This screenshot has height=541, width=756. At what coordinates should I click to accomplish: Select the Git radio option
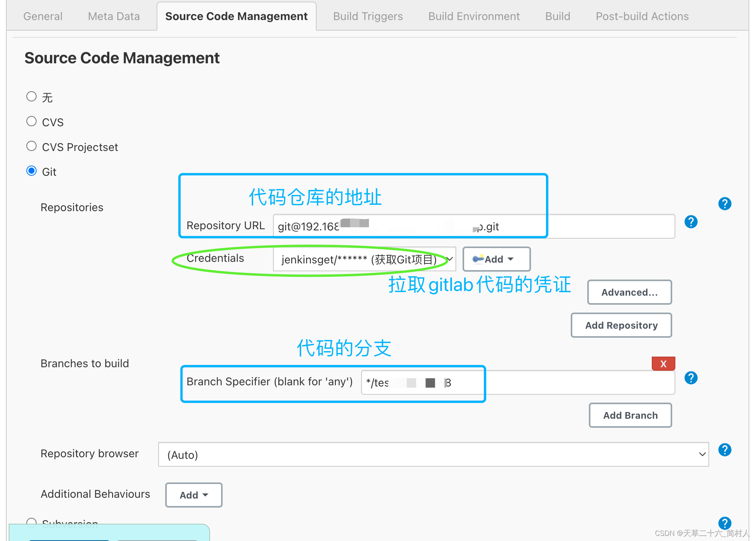[31, 171]
